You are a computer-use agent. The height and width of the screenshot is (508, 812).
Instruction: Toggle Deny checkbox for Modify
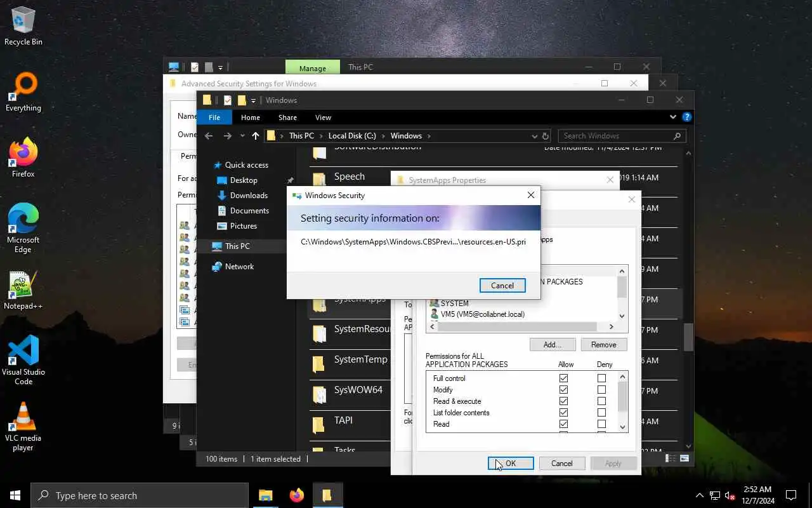click(601, 390)
